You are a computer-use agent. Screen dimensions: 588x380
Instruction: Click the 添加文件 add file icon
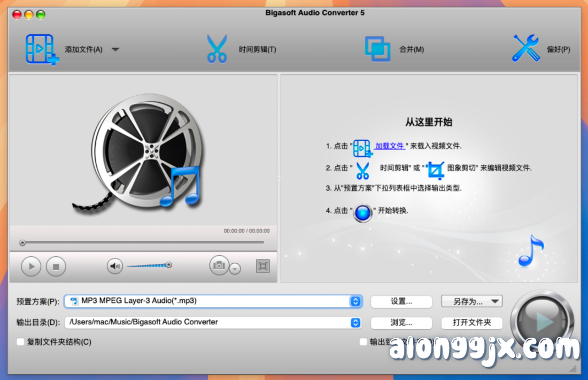tap(41, 48)
